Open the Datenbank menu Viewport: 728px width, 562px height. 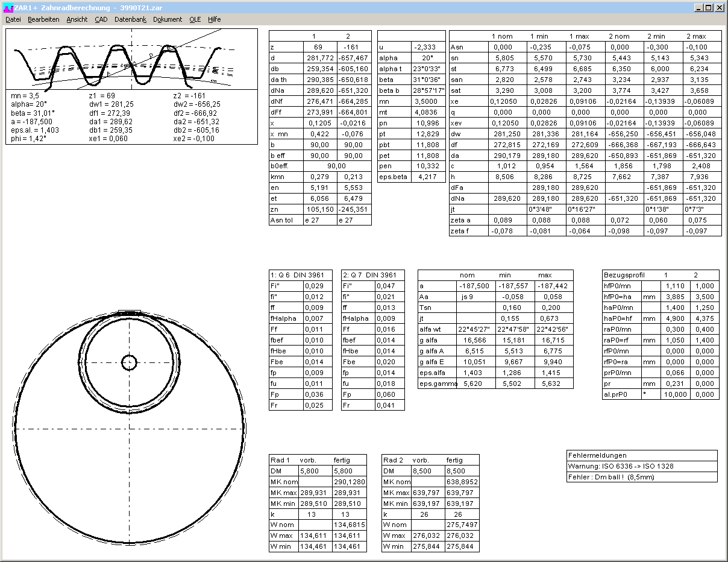[x=130, y=19]
